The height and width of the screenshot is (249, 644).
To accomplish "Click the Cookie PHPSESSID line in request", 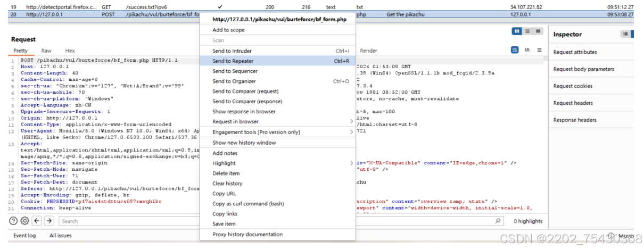I will 90,202.
